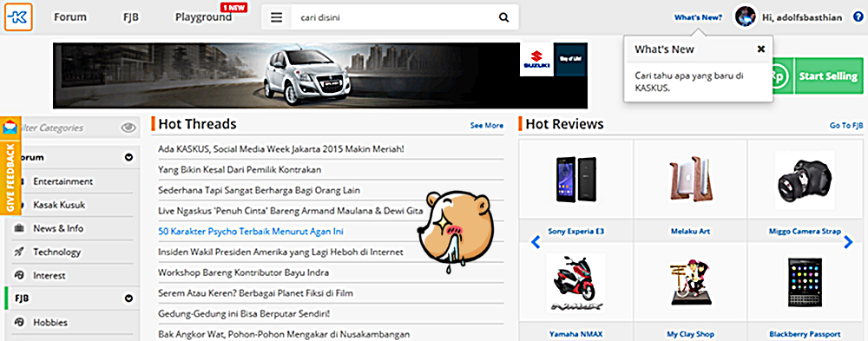Click the search field 'cari disini'
This screenshot has height=341, width=868.
[x=393, y=17]
